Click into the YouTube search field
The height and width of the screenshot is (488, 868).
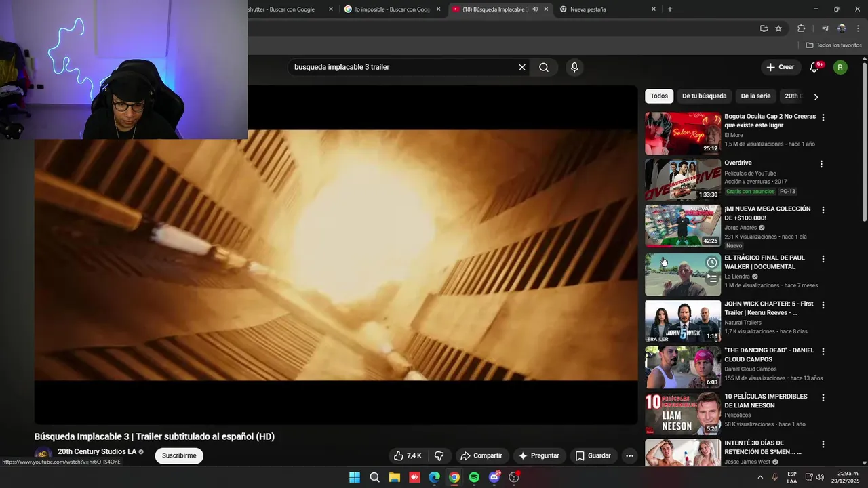[403, 67]
